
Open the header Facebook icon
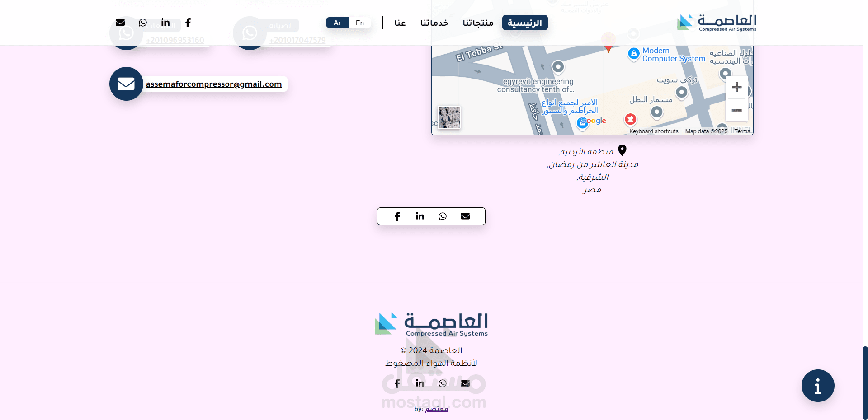(188, 23)
